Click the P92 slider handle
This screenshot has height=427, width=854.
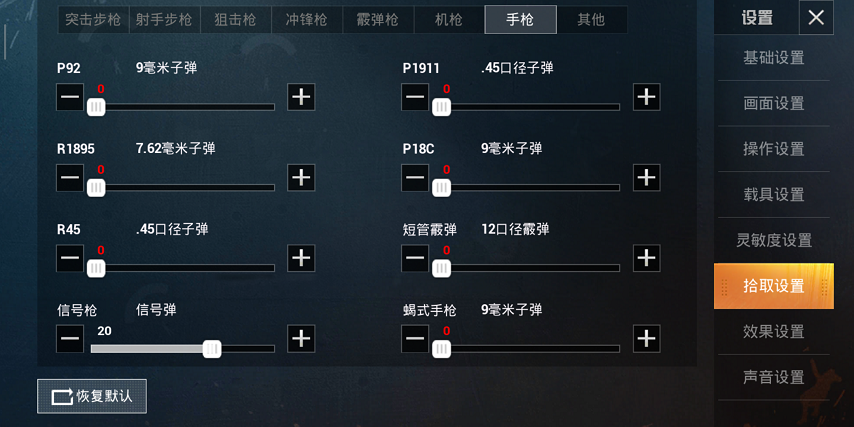(96, 107)
